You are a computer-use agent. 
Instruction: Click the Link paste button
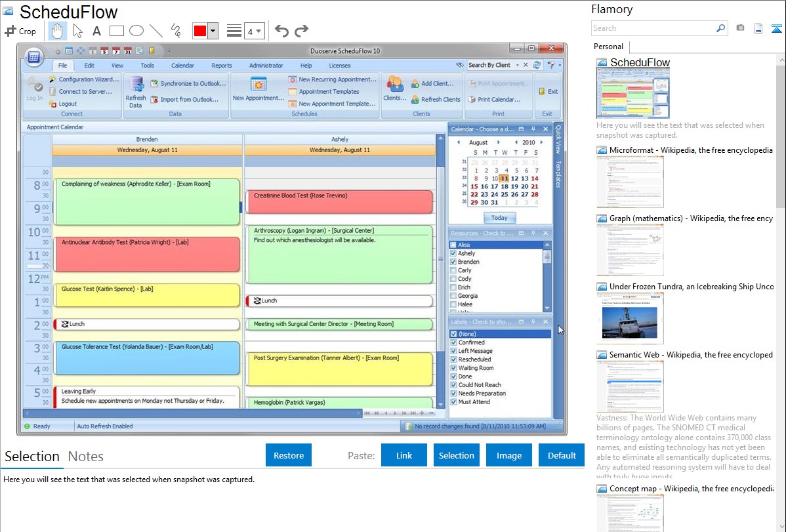pyautogui.click(x=404, y=455)
